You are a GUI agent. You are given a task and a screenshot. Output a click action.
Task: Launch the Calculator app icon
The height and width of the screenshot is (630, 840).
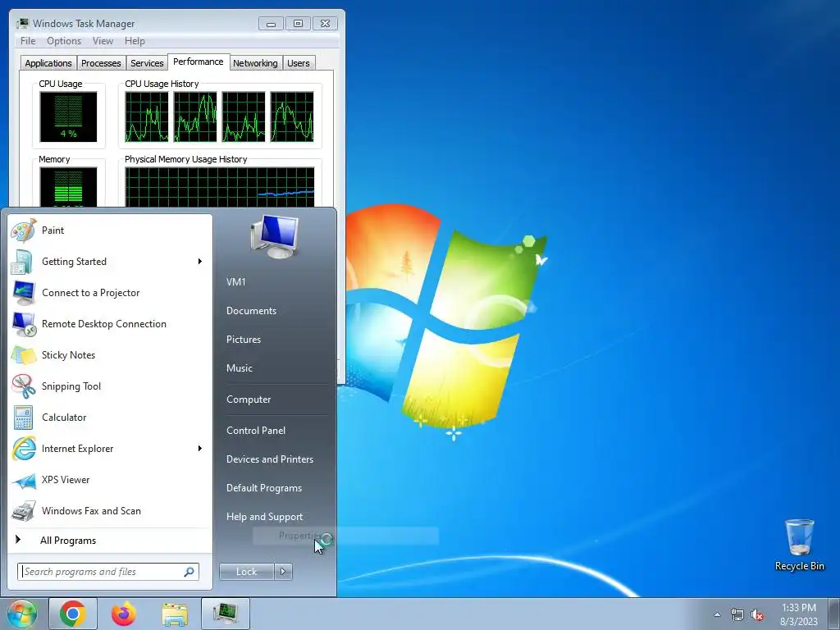click(x=24, y=418)
